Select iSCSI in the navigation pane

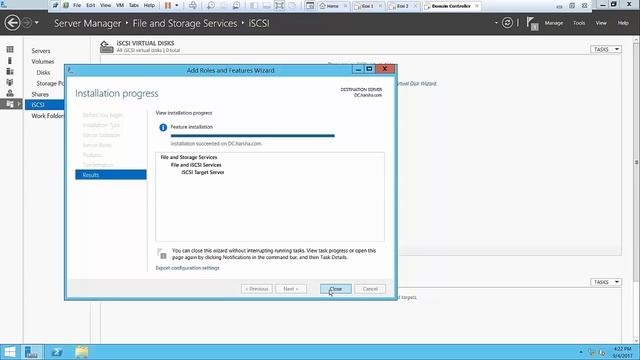(x=44, y=105)
